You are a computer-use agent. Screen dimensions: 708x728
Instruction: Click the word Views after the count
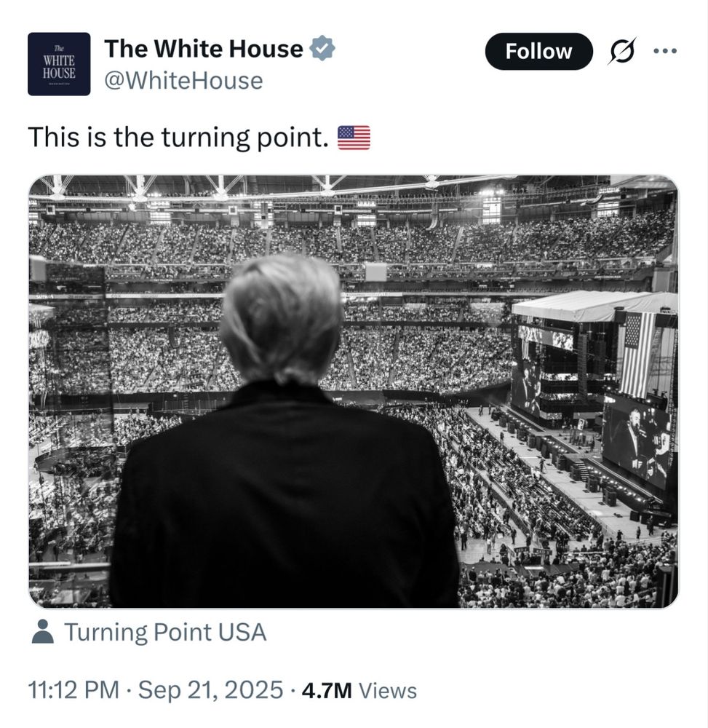[x=389, y=690]
